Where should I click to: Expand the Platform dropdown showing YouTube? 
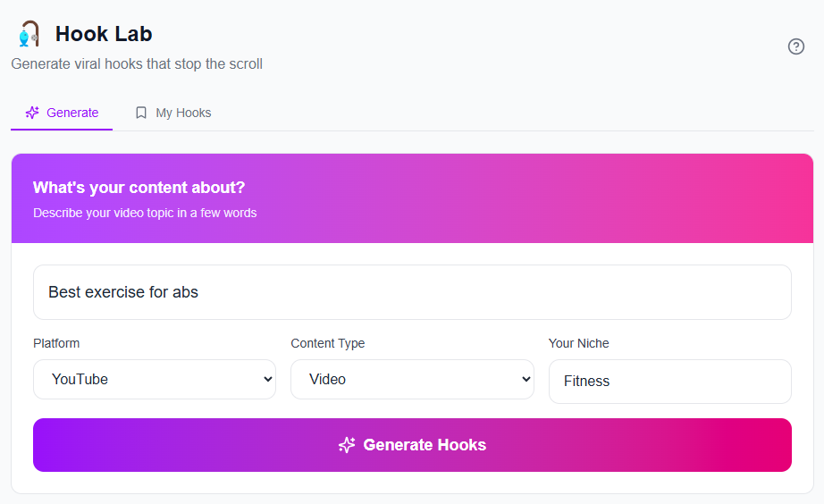154,379
